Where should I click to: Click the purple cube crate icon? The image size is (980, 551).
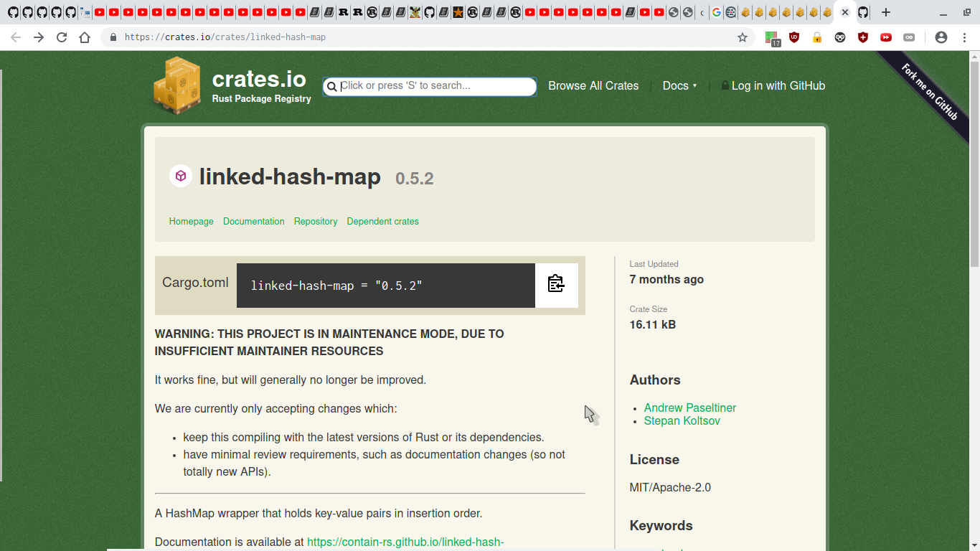pyautogui.click(x=181, y=176)
